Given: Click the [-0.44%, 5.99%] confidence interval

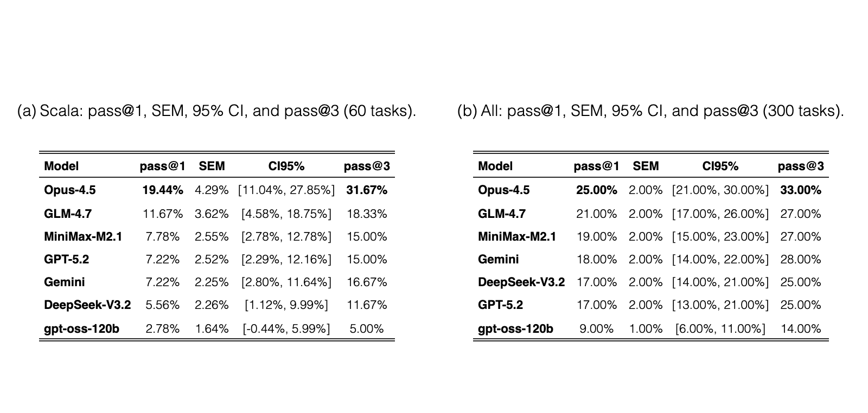Looking at the screenshot, I should click(286, 329).
